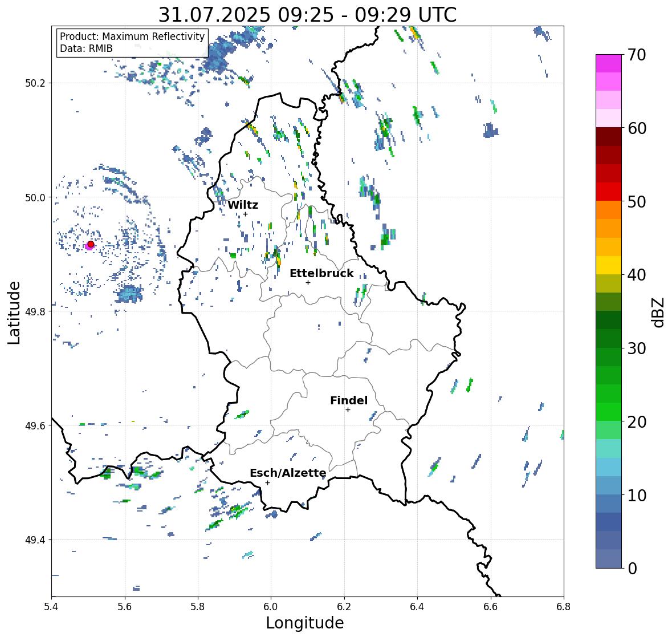Image resolution: width=672 pixels, height=637 pixels.
Task: Click the plus marker below Findel
Action: pyautogui.click(x=348, y=410)
